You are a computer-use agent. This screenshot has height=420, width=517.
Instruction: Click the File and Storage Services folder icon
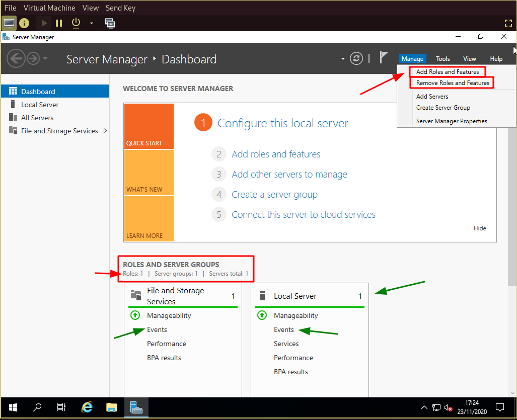(136, 295)
